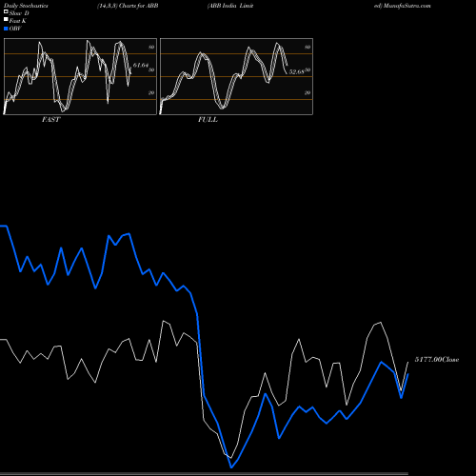476x476 pixels.
Task: Open the FAST stochastic chart thumbnail
Action: tap(80, 76)
